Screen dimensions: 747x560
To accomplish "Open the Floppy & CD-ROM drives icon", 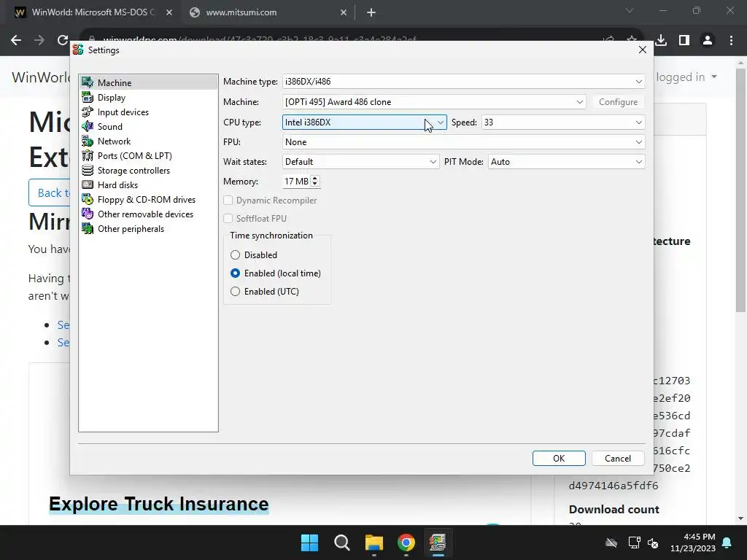I will [88, 200].
